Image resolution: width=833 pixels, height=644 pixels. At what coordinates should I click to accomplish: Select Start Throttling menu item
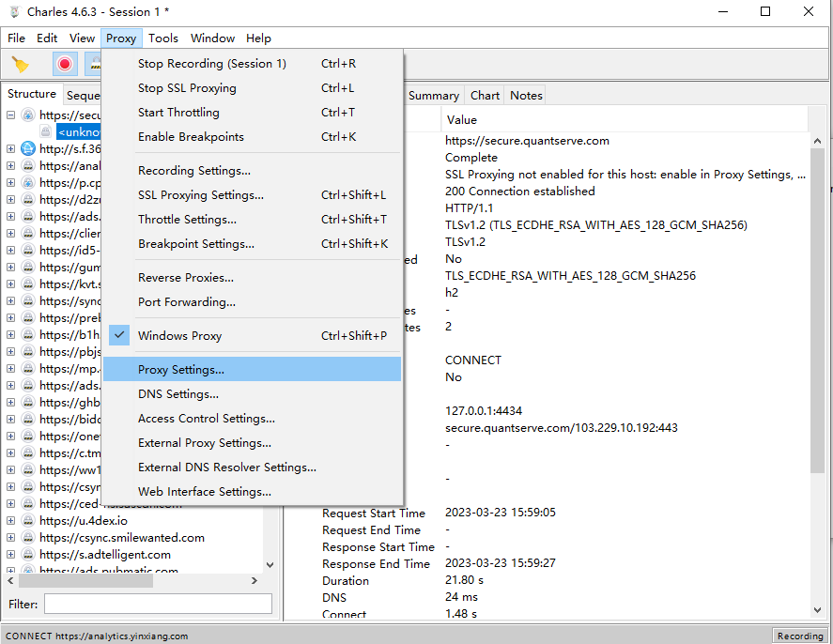coord(252,112)
